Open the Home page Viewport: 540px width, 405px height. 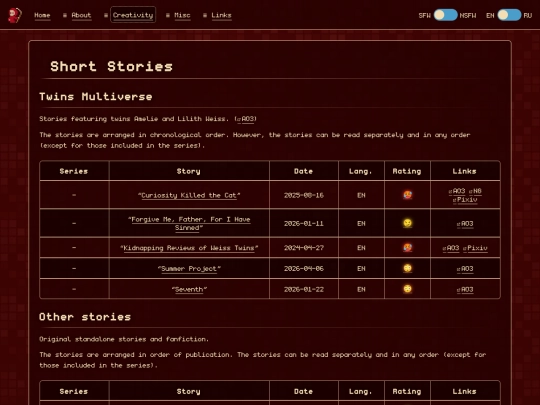(42, 15)
